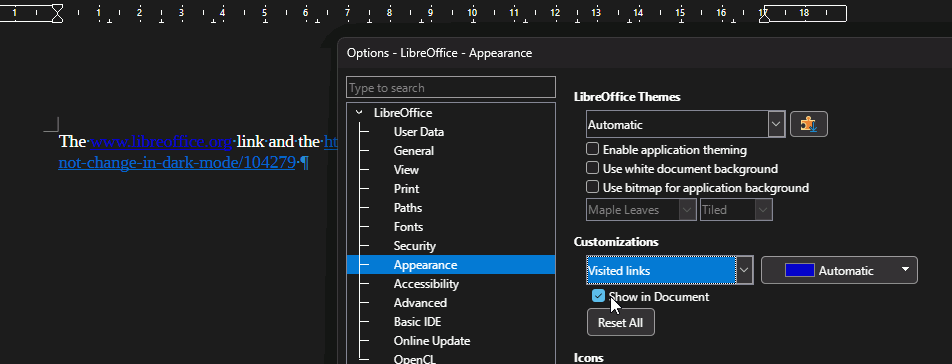Click the Reset All button

tap(620, 322)
